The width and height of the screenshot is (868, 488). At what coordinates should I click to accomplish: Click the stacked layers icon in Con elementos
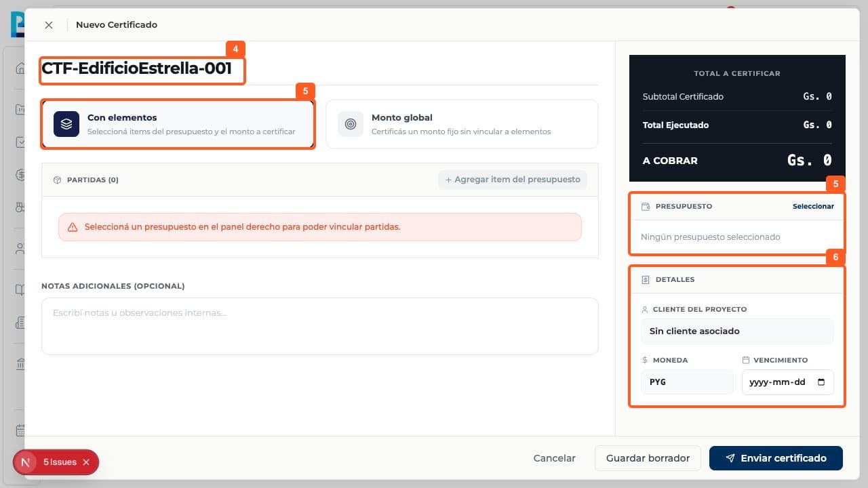pos(66,124)
